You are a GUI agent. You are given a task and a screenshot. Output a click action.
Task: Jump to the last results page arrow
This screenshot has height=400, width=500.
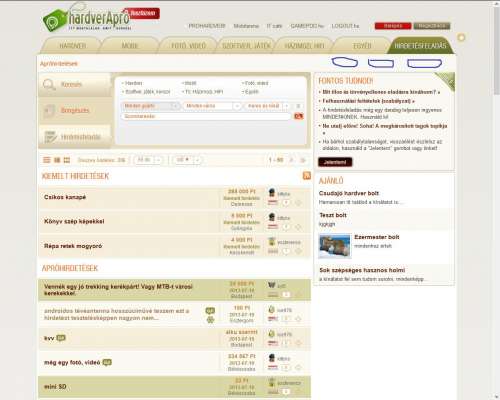coord(303,160)
